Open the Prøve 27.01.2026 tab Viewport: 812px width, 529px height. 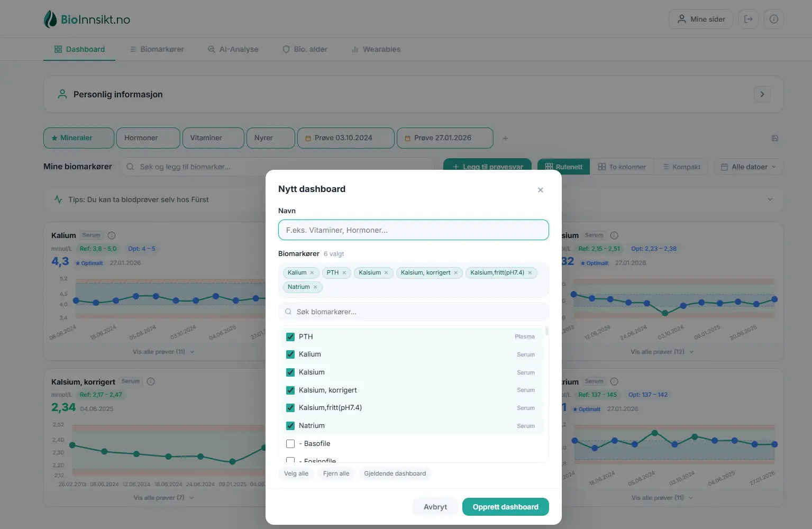click(445, 138)
